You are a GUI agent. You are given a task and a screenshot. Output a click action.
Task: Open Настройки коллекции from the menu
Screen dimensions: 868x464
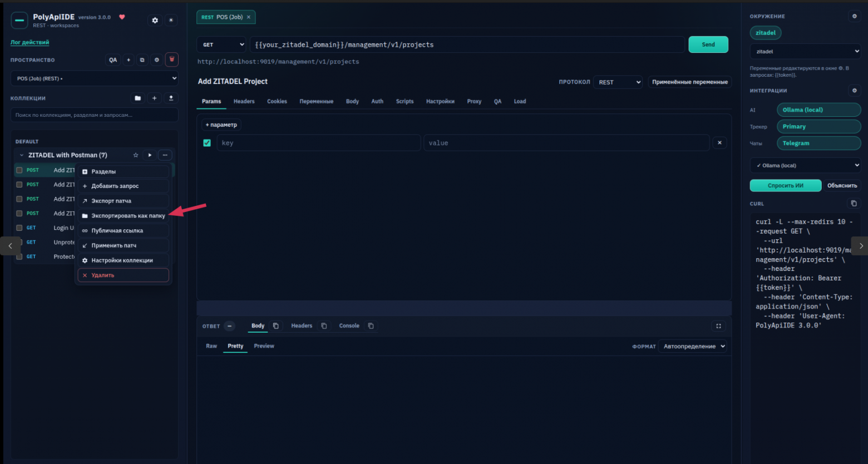coord(124,260)
